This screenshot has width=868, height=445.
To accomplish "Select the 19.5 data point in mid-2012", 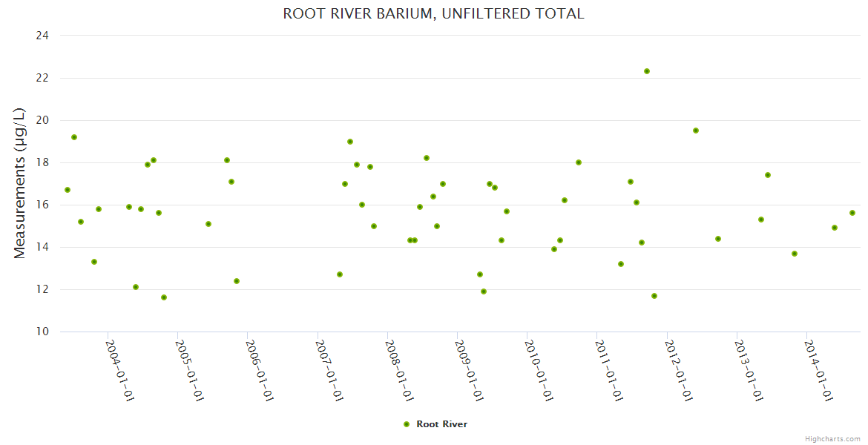I will 696,131.
